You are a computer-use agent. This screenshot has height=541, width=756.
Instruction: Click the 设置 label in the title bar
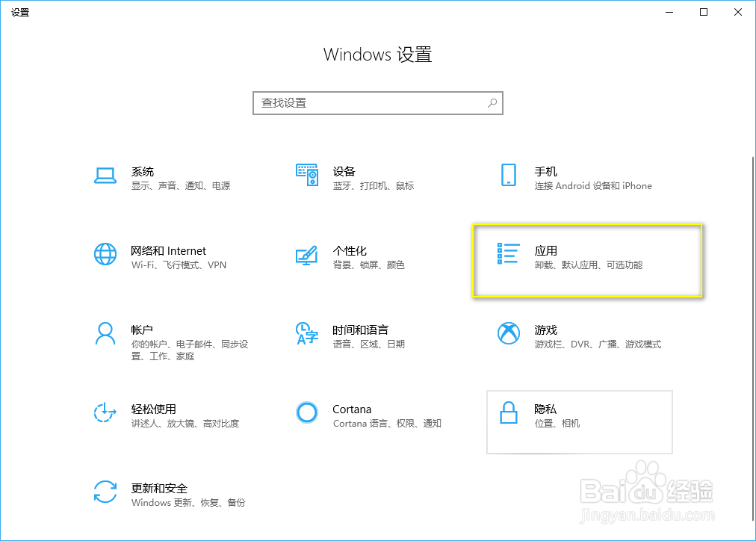tap(21, 12)
